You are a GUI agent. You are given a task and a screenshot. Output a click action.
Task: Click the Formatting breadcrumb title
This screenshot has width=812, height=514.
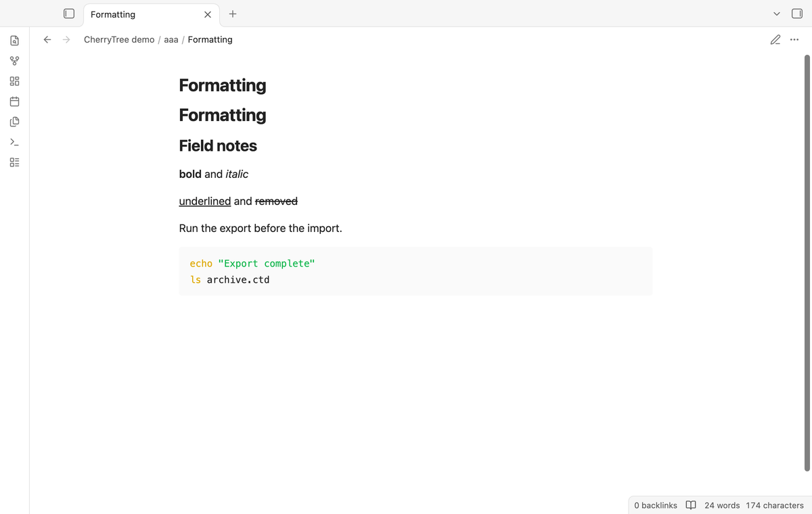point(210,39)
